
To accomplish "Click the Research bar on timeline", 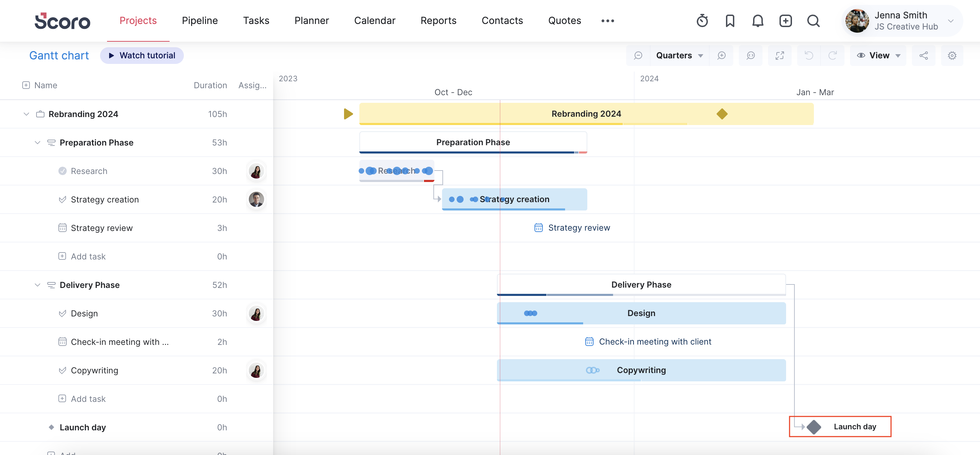I will (397, 171).
